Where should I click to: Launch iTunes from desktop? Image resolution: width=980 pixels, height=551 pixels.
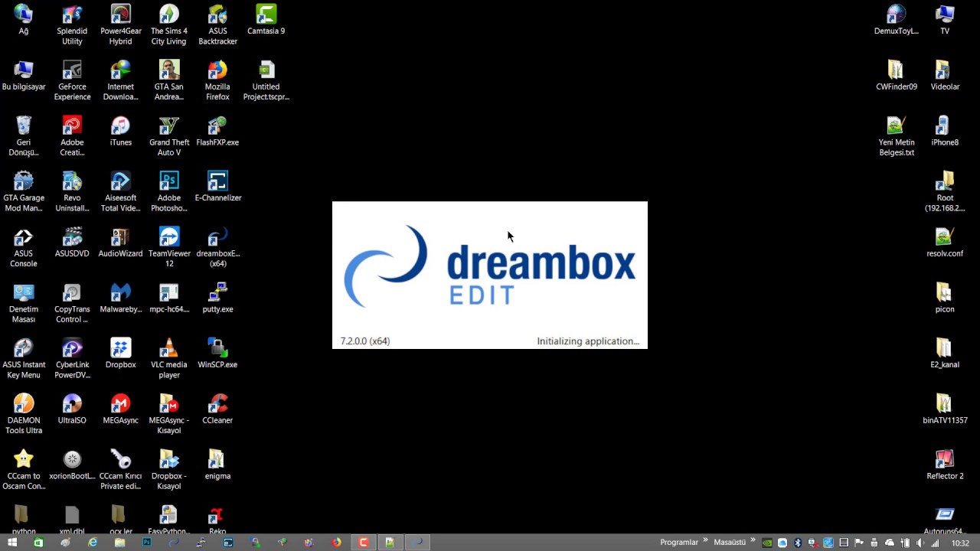tap(120, 131)
